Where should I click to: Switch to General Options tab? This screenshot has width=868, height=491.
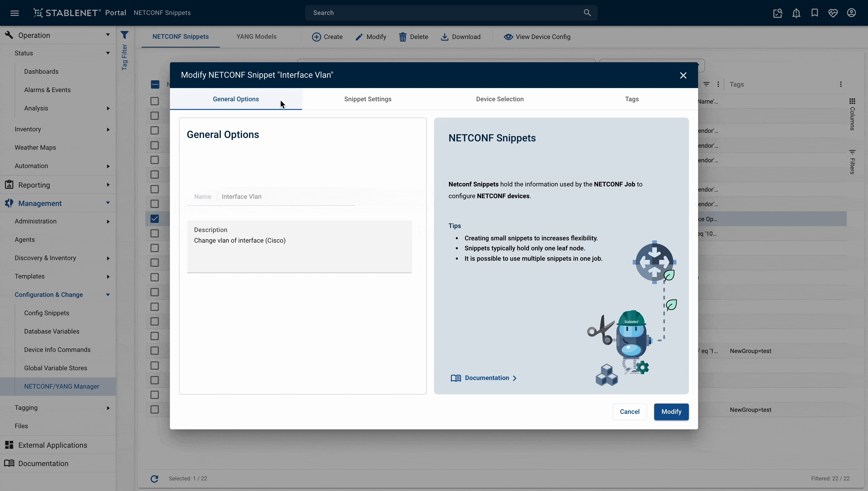click(236, 99)
